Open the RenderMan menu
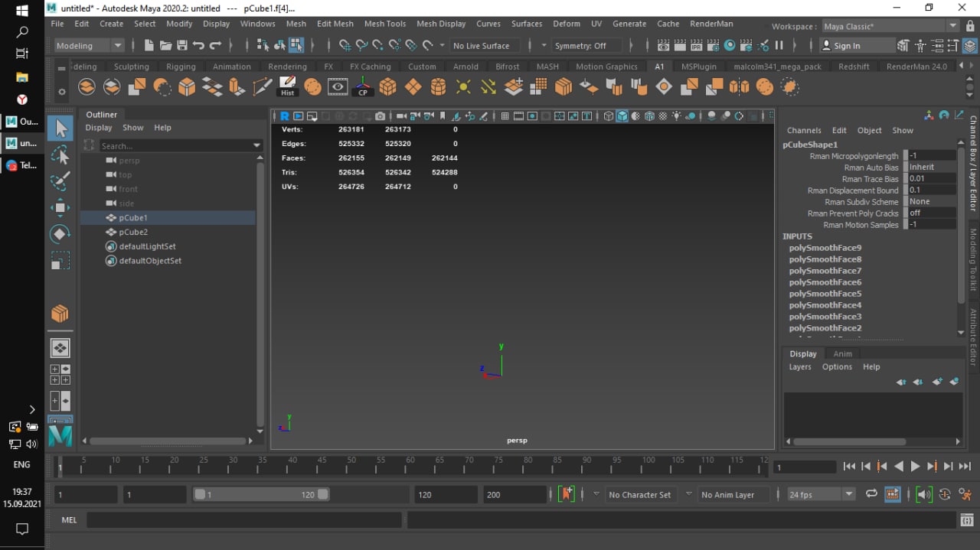 (711, 24)
